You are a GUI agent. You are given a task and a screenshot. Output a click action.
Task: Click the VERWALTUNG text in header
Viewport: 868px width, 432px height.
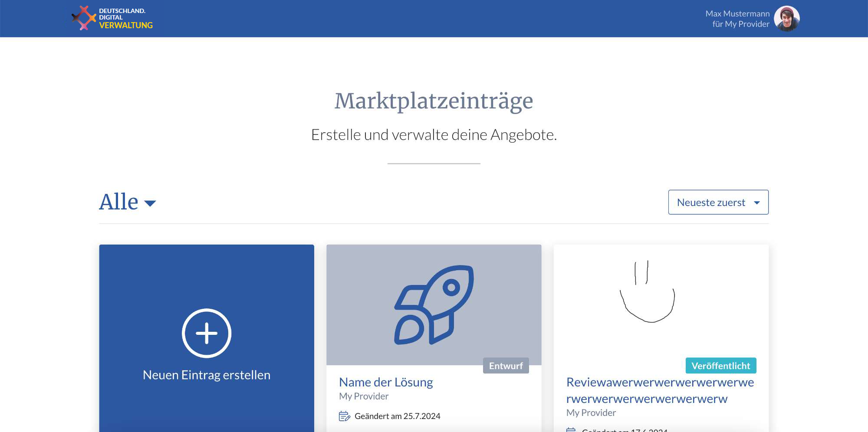126,26
